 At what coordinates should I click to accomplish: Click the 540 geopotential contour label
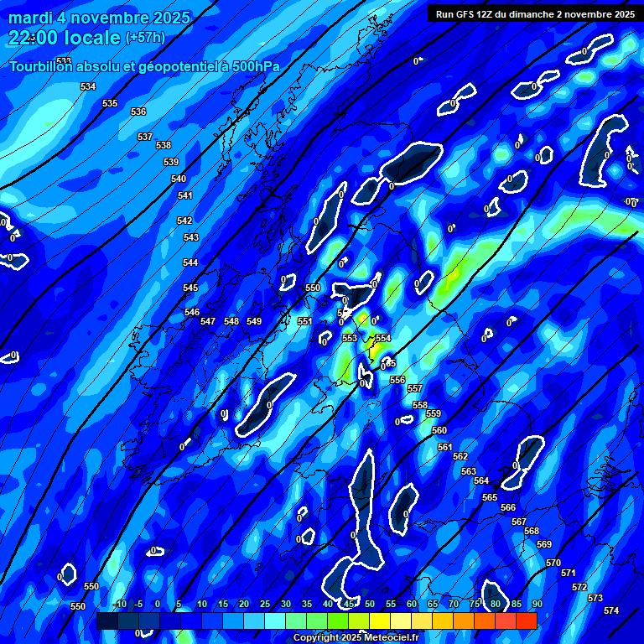[x=179, y=179]
